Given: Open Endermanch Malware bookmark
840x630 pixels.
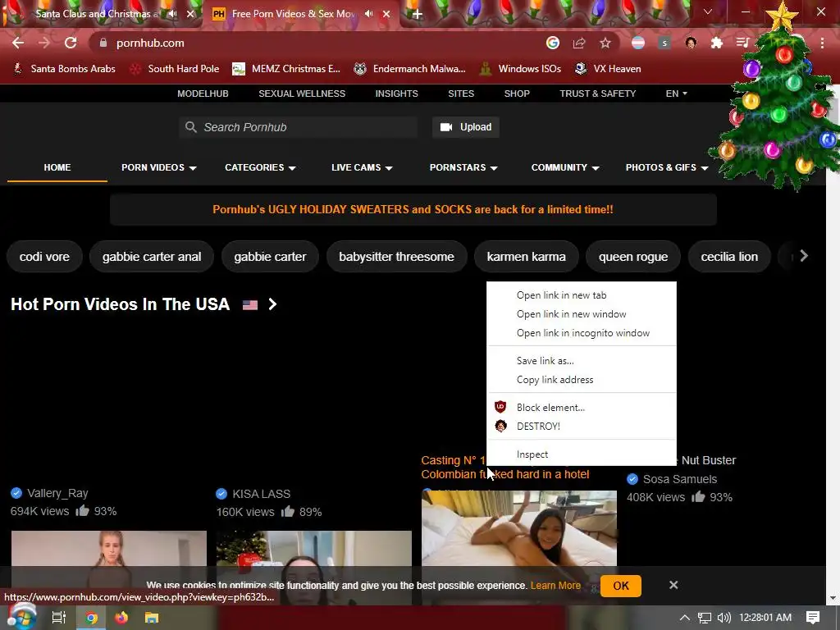Looking at the screenshot, I should point(410,69).
